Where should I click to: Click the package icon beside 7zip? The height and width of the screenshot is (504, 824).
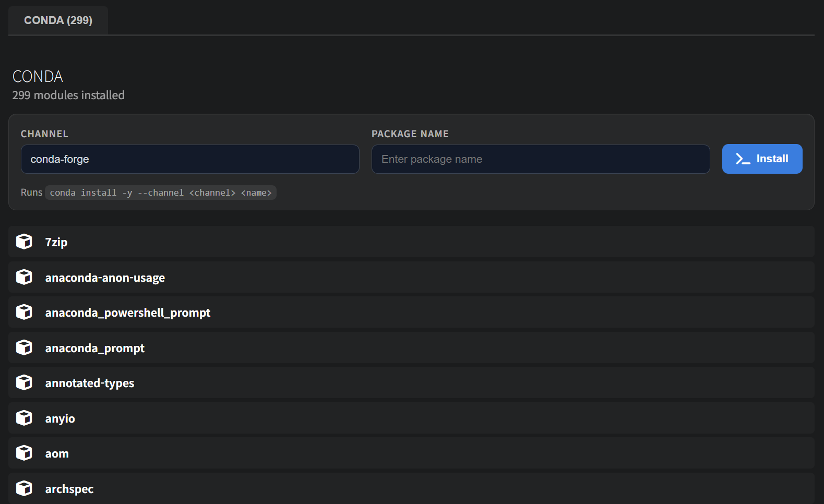click(24, 242)
